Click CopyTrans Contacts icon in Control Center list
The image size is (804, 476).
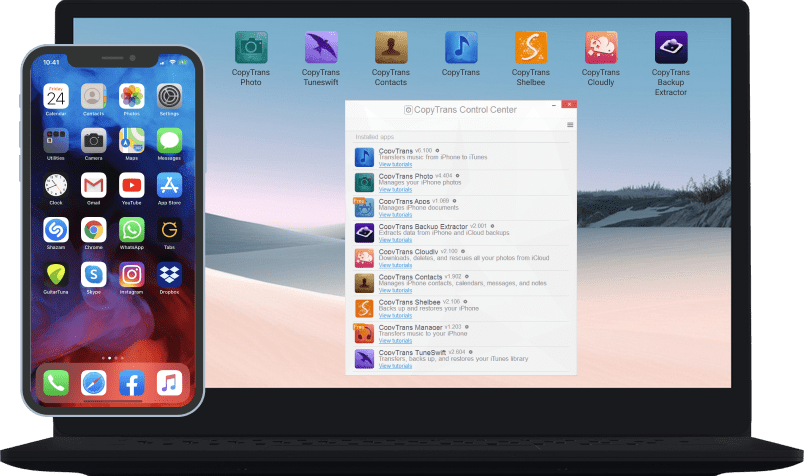[x=364, y=283]
